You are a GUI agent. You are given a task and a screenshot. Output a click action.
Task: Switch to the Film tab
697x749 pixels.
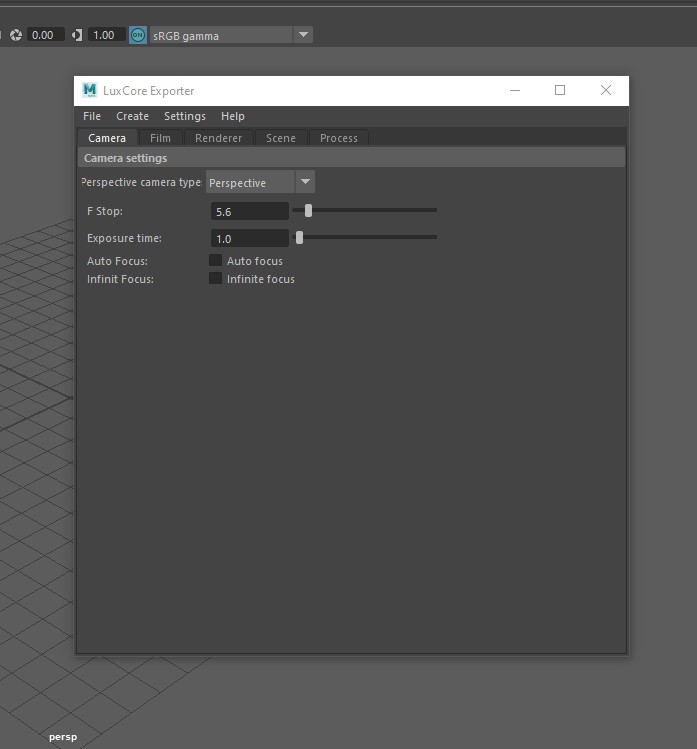point(160,138)
